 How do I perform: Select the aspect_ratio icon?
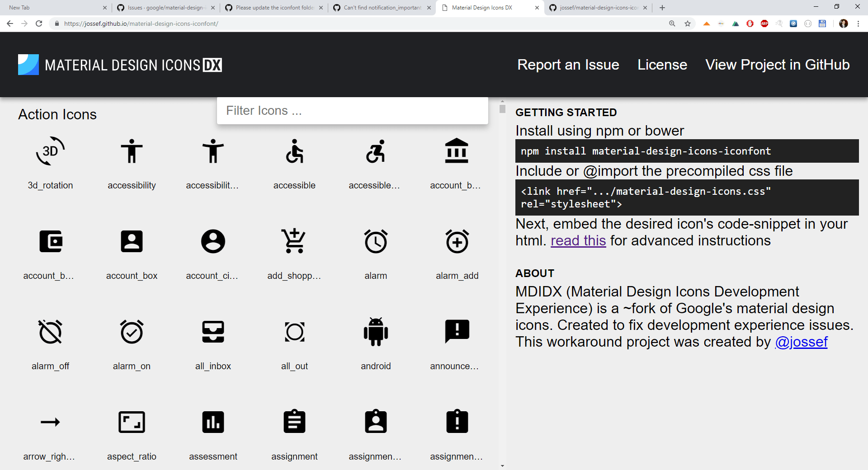tap(132, 422)
